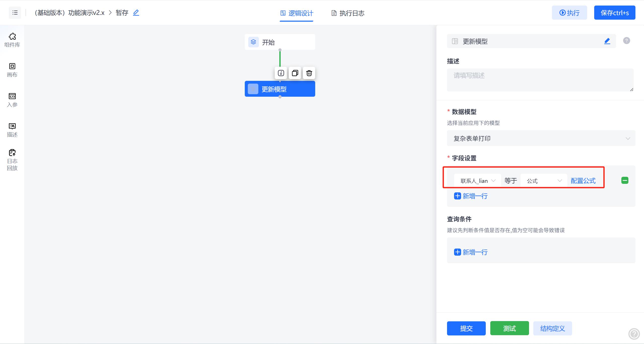The image size is (644, 344).
Task: Open 配置公式 to configure the formula
Action: click(584, 180)
